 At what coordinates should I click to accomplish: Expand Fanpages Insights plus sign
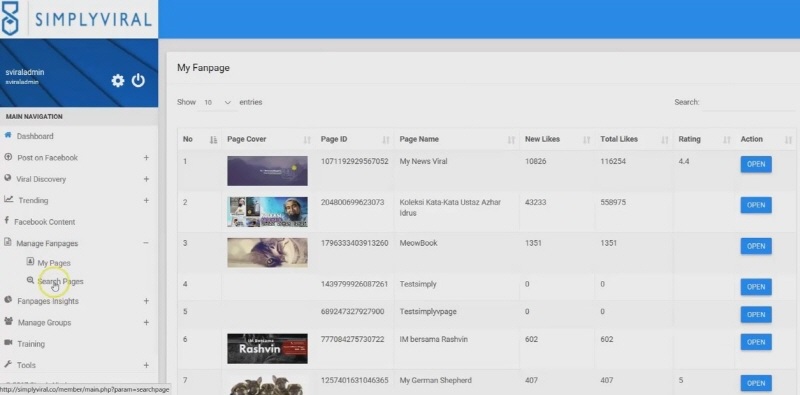(146, 301)
